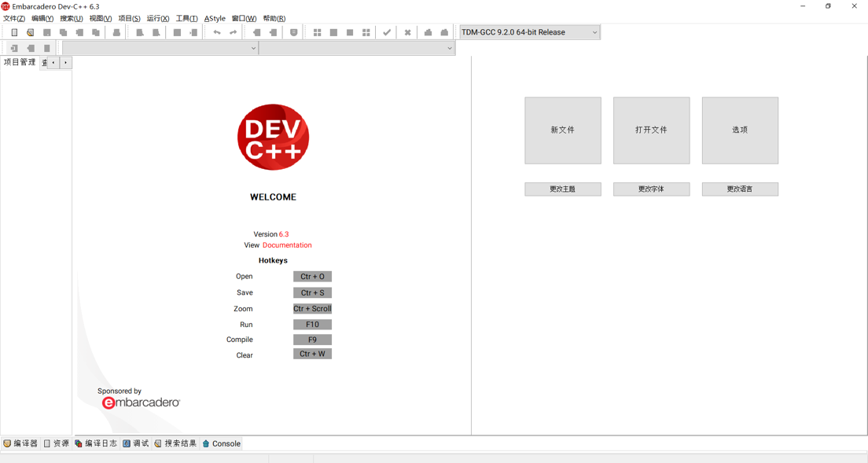Switch to the 资源 bottom tab
The width and height of the screenshot is (868, 463).
57,443
